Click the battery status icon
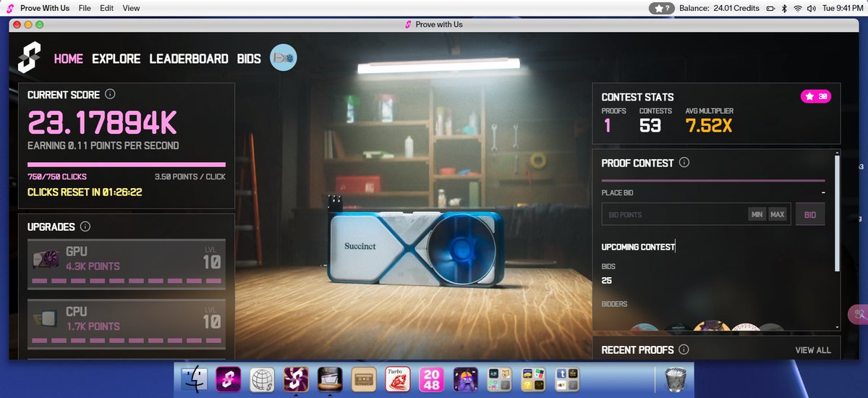The image size is (868, 398). (770, 8)
